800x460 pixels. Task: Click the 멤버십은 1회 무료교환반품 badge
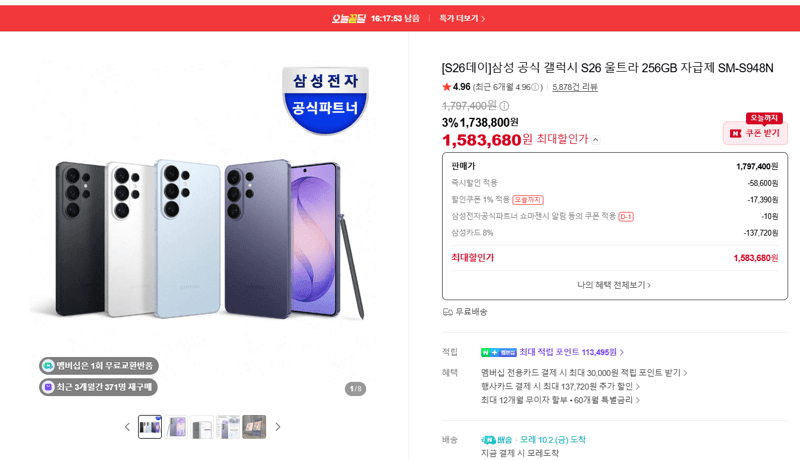pos(99,366)
